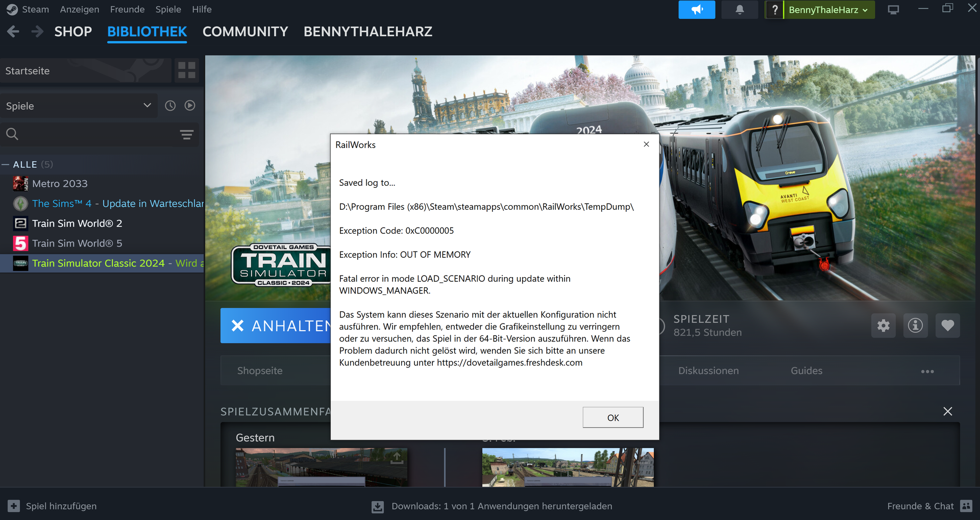Click the library search field
The image size is (980, 520).
[99, 134]
